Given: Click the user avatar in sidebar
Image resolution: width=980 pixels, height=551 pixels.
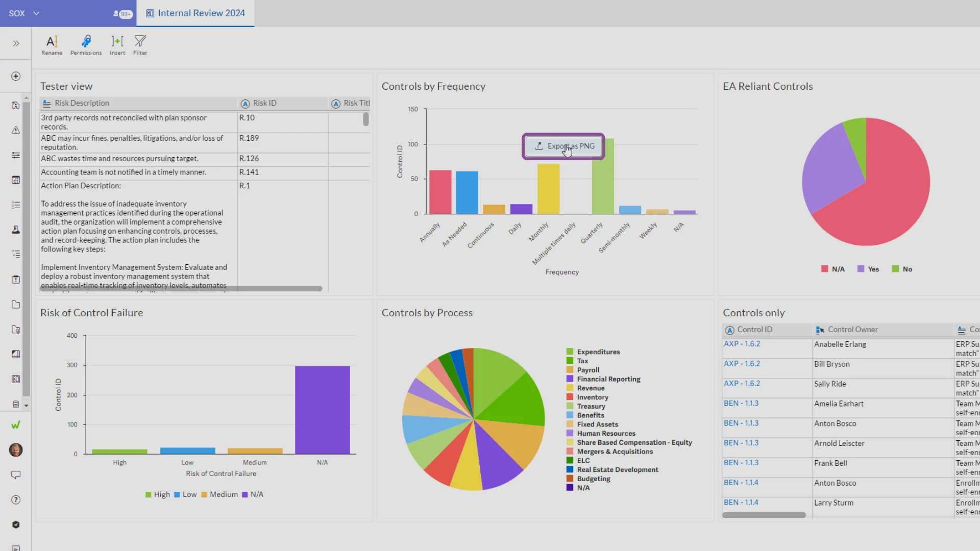Looking at the screenshot, I should 16,450.
